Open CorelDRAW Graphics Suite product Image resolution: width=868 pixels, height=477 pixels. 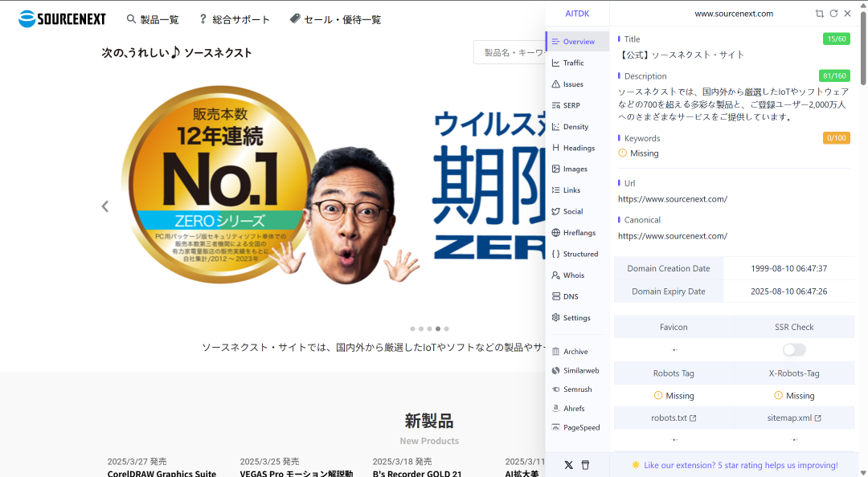click(162, 473)
